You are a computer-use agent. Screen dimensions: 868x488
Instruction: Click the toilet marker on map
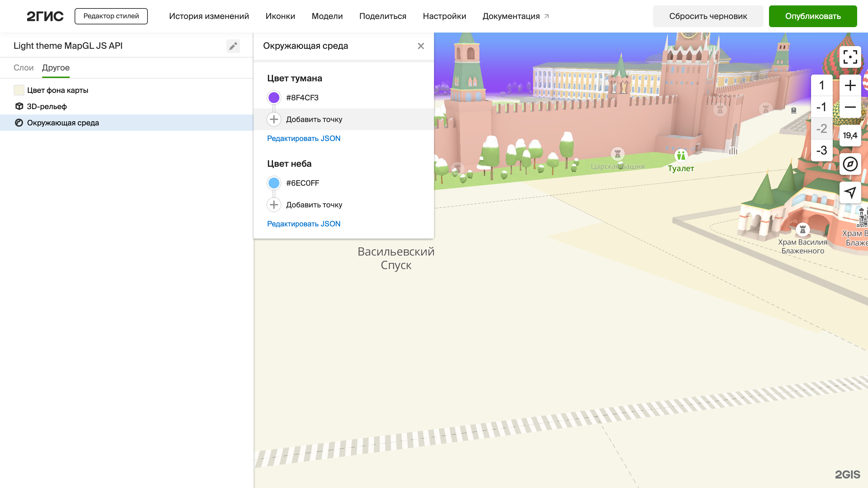pyautogui.click(x=680, y=156)
